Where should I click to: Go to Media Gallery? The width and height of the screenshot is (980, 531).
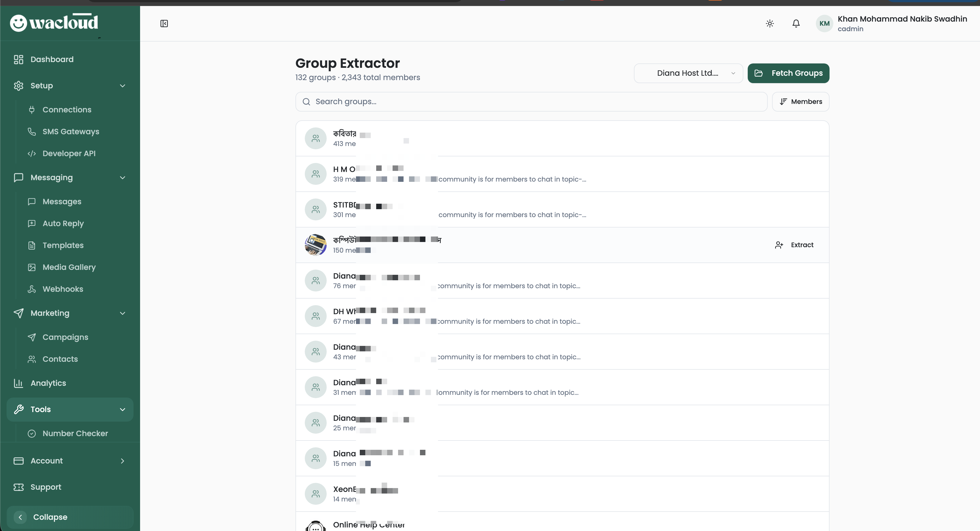tap(69, 267)
